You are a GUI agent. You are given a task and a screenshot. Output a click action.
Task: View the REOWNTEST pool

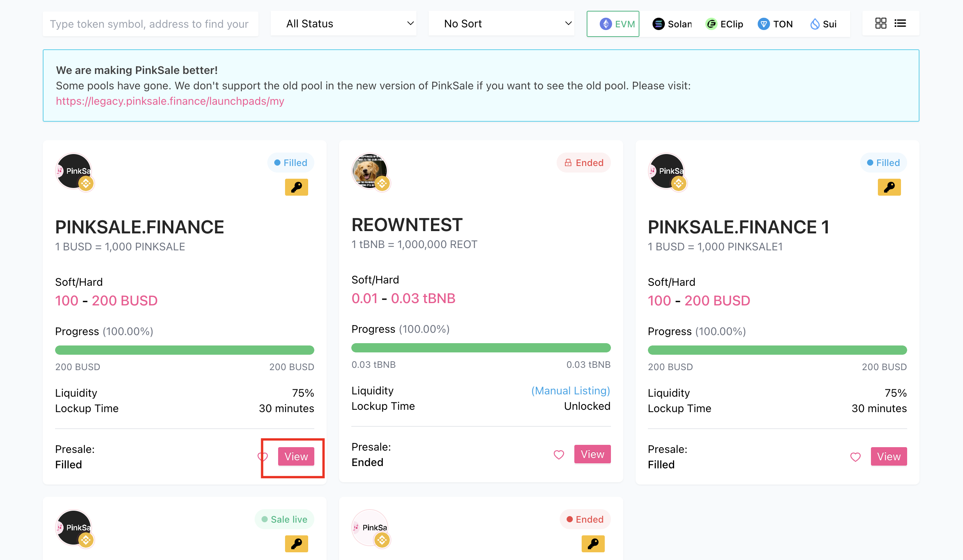[592, 454]
